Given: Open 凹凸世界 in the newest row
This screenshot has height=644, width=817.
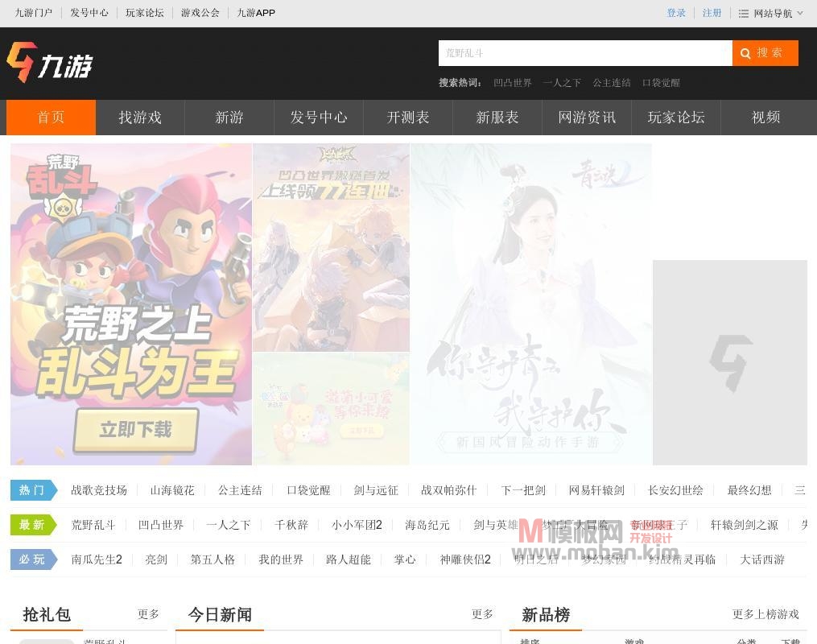Looking at the screenshot, I should pos(161,525).
